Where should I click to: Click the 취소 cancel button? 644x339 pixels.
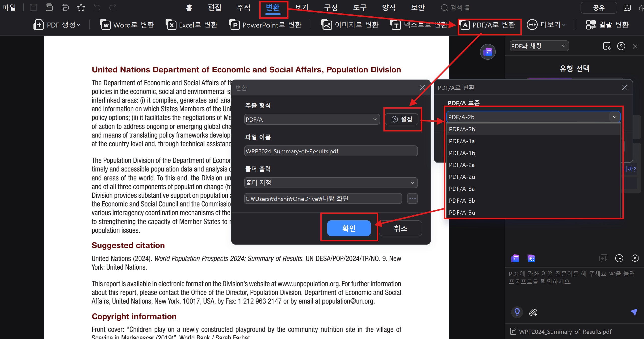[400, 228]
